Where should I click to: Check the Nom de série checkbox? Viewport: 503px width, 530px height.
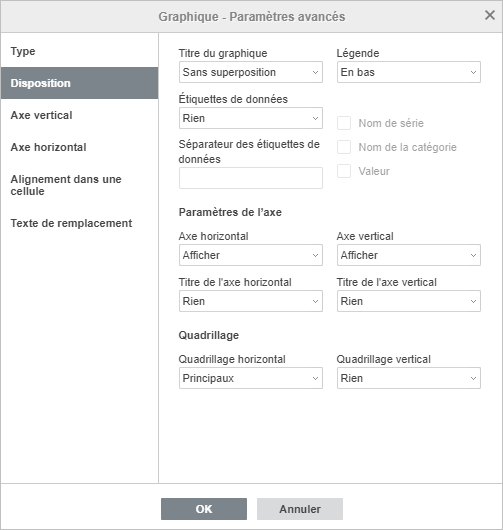[344, 123]
